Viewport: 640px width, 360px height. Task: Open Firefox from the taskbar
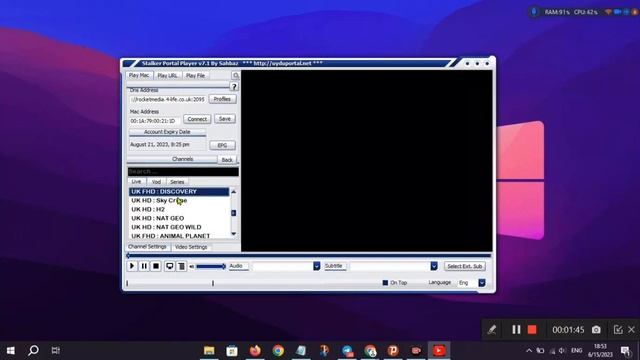coord(255,351)
